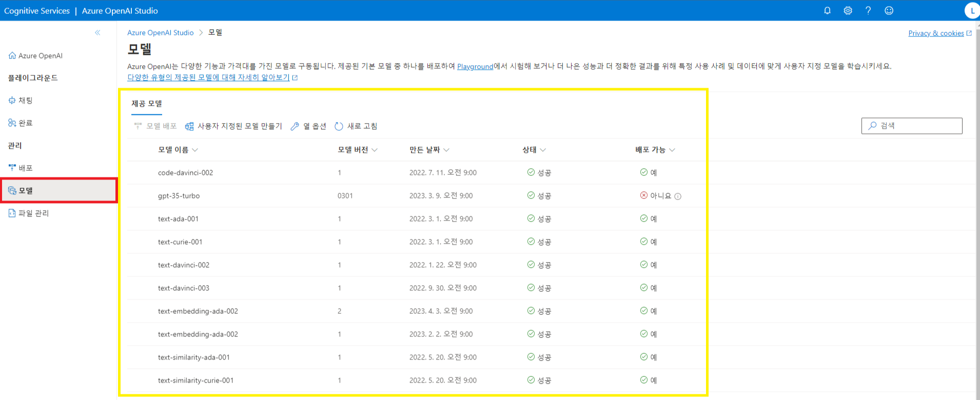Viewport: 980px width, 400px height.
Task: Click the red X icon in gpt-35-turbo row
Action: tap(643, 195)
